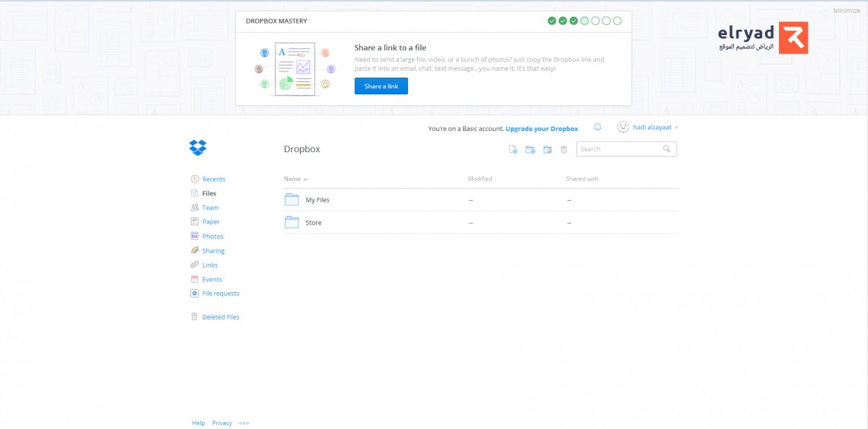Click the rainbow icon next to Sharing
The image size is (868, 429).
click(x=194, y=250)
